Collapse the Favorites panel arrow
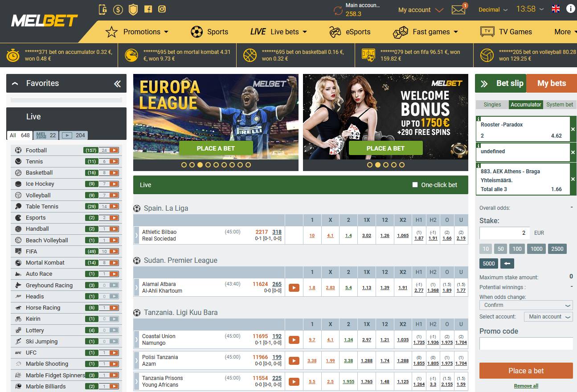 15,83
